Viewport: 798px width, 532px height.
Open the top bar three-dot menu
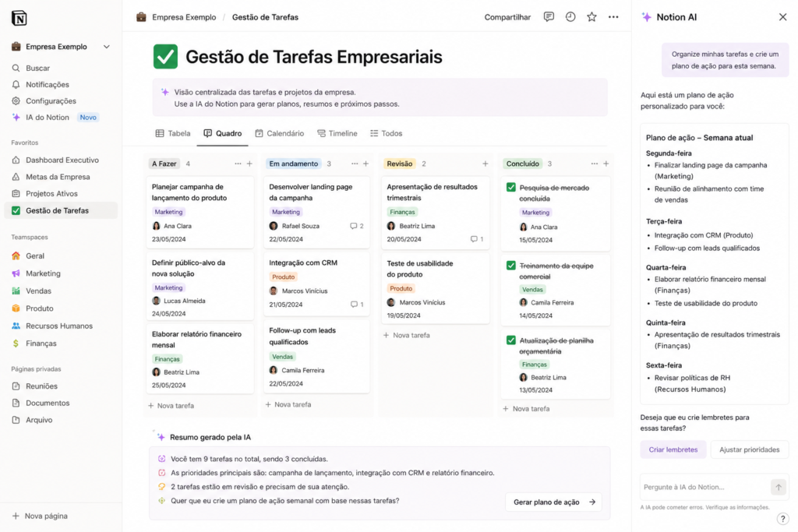[x=613, y=17]
